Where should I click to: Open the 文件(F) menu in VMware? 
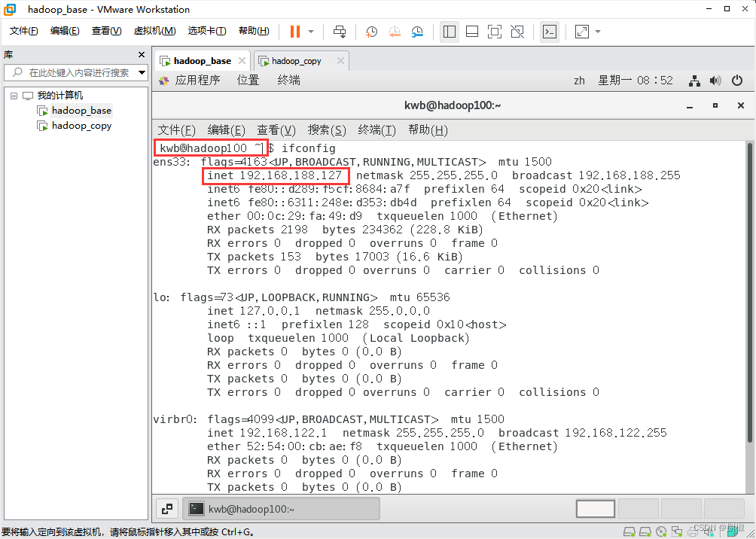23,31
